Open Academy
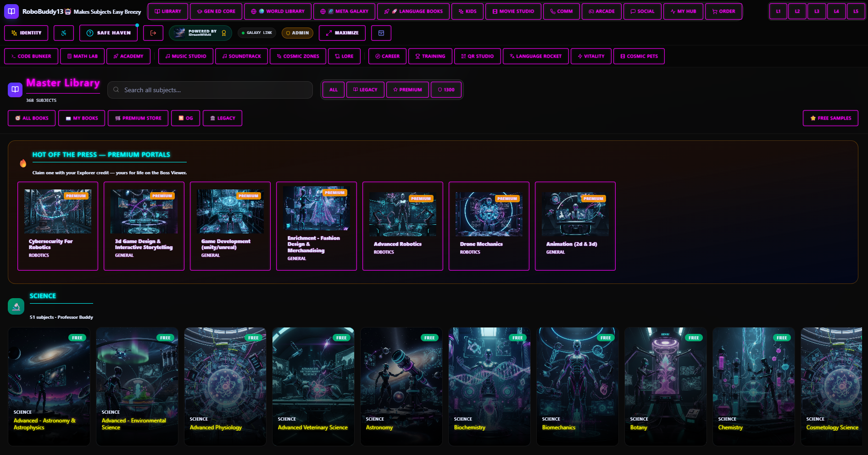The image size is (868, 455). (x=128, y=56)
